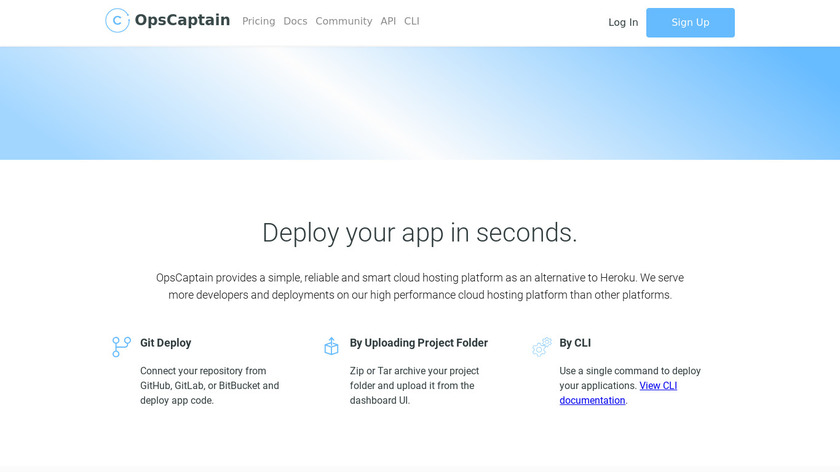
Task: Click the 'Connect your repository from' paragraph
Action: (x=209, y=386)
